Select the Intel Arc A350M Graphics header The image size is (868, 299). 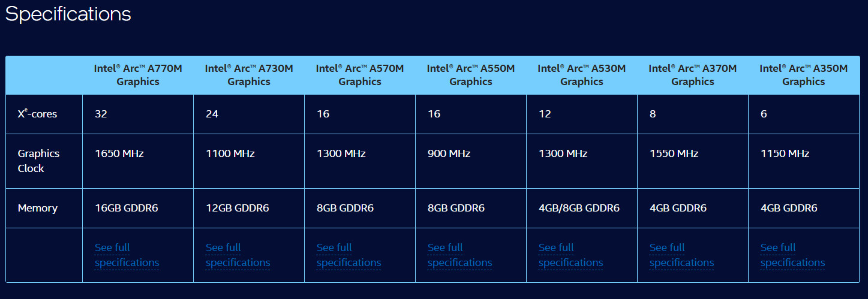(804, 75)
